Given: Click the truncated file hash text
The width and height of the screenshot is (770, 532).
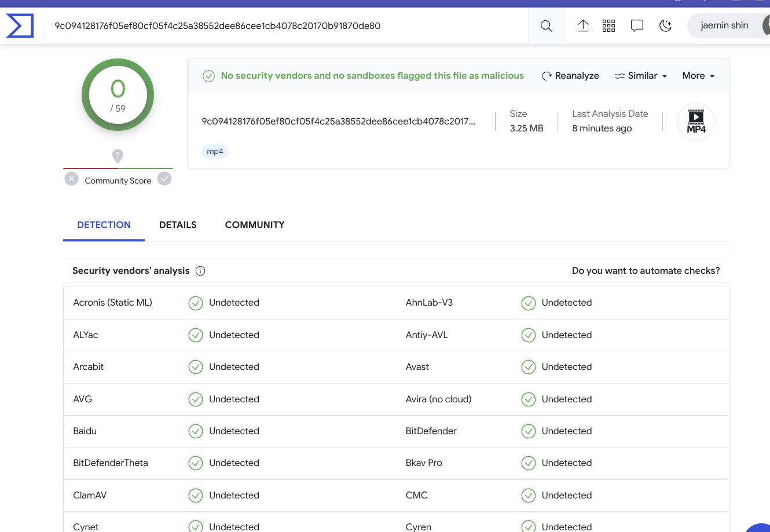Looking at the screenshot, I should tap(339, 121).
